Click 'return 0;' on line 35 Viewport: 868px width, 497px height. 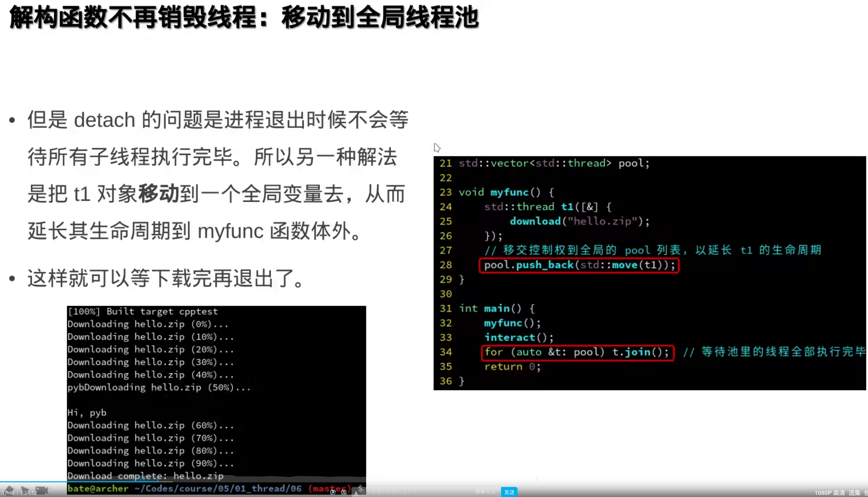[512, 367]
